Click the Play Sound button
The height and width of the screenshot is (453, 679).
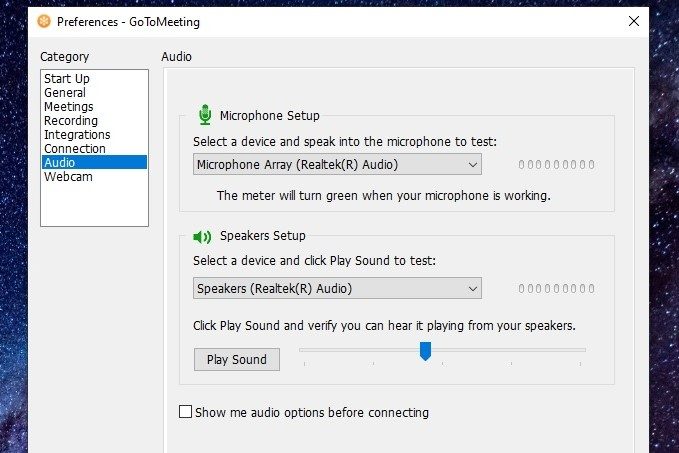[x=236, y=359]
